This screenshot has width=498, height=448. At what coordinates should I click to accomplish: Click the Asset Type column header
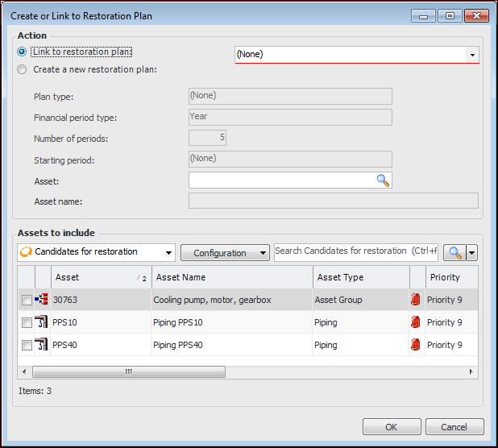point(361,277)
